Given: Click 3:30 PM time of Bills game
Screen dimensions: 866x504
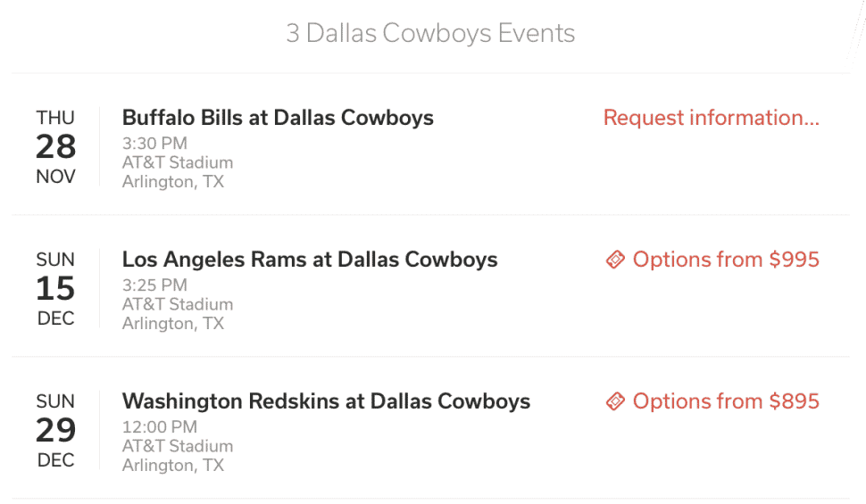Looking at the screenshot, I should point(154,144).
